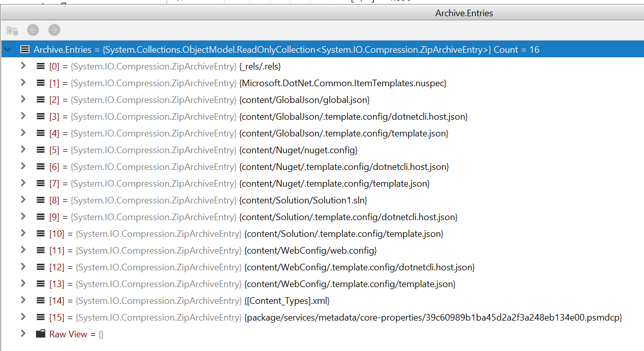Viewport: 644px width, 351px height.
Task: Click the list icon beside entry [5]
Action: pyautogui.click(x=41, y=150)
